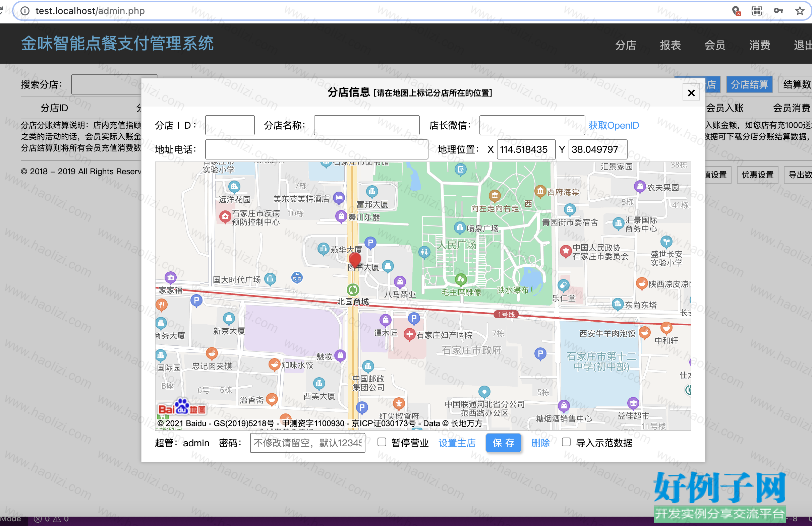
Task: Click the restroom icon in 人民广场
Action: pyautogui.click(x=424, y=252)
